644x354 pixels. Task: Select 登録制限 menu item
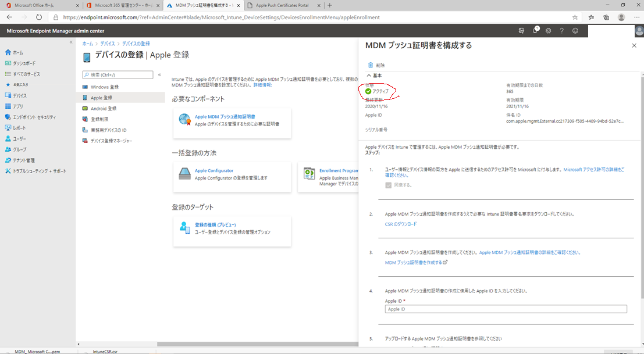pos(120,119)
